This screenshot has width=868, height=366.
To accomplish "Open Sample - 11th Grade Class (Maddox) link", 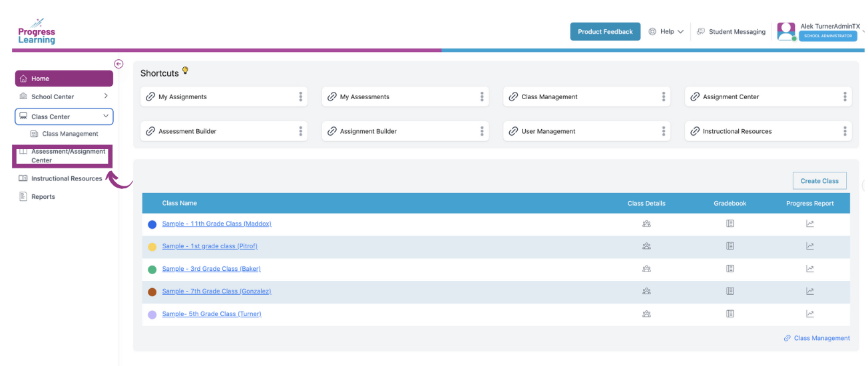I will click(x=216, y=224).
